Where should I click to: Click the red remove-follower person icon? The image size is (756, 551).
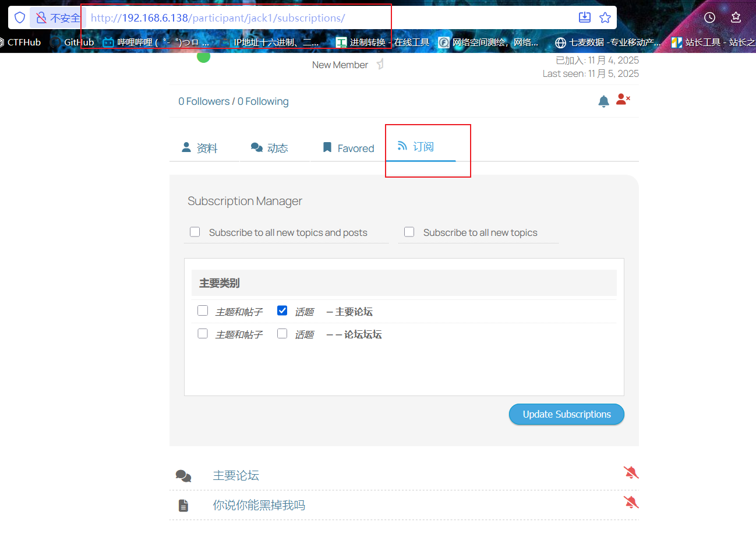coord(623,99)
